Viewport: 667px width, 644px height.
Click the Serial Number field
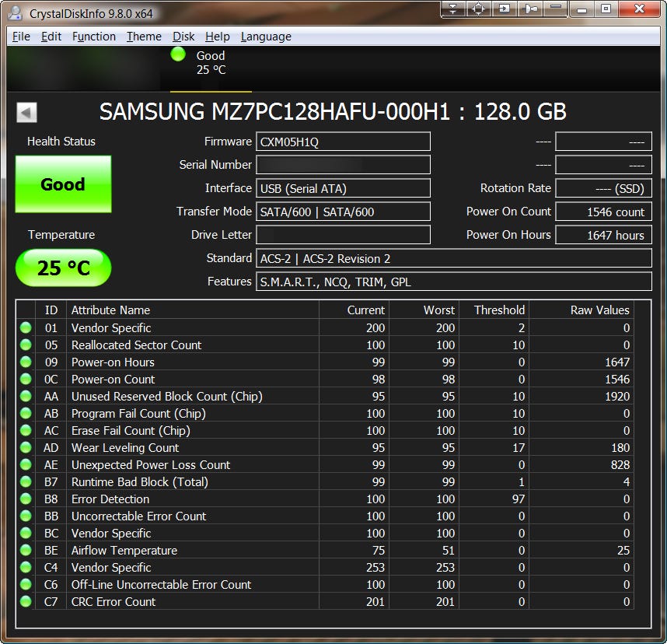point(343,165)
